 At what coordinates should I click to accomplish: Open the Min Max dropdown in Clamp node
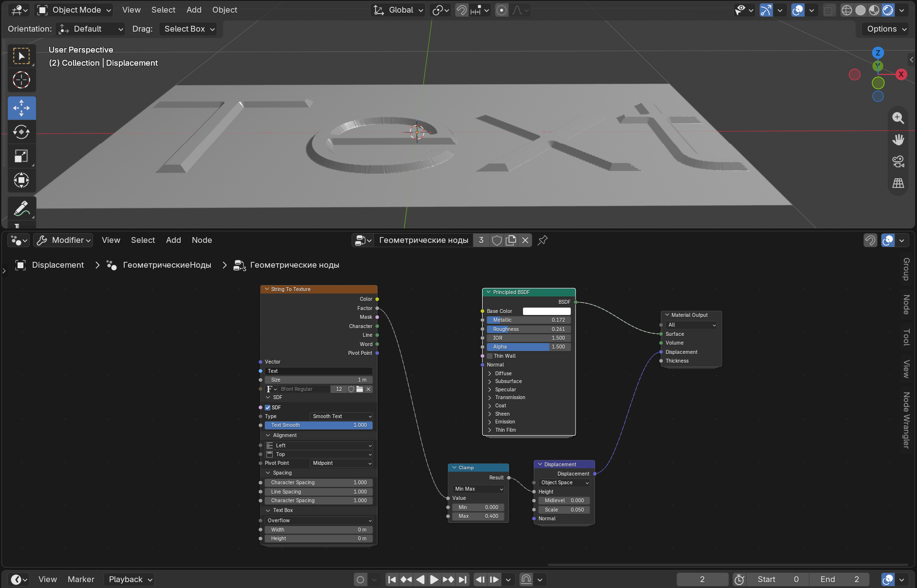click(x=478, y=489)
